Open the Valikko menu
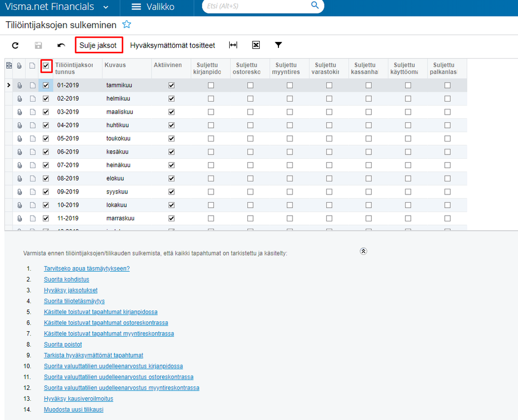 coord(153,7)
